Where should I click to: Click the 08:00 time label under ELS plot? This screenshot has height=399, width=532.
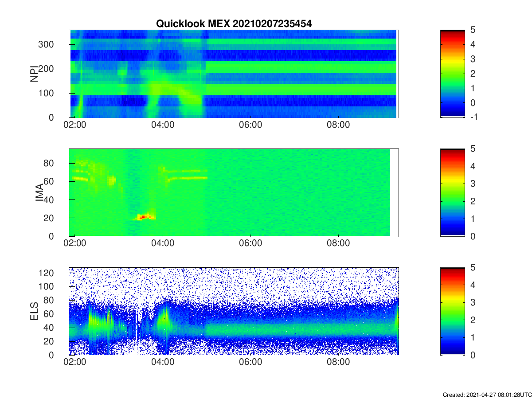pyautogui.click(x=338, y=363)
